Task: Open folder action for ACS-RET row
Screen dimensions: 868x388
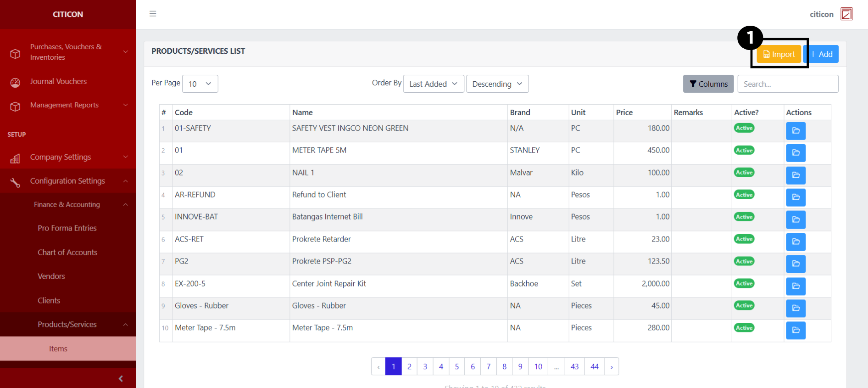Action: pos(796,242)
